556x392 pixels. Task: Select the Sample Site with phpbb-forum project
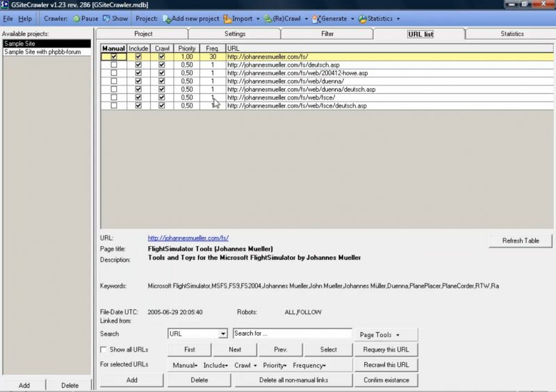[43, 52]
